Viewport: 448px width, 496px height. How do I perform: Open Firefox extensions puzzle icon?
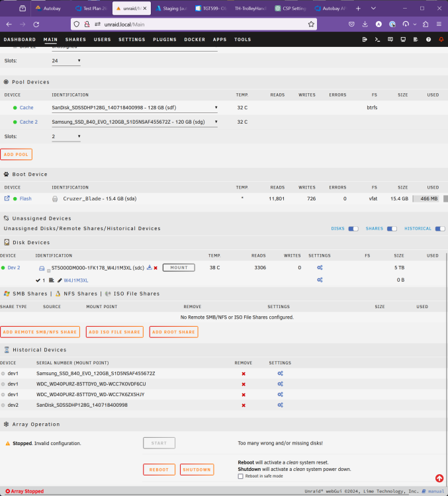[426, 24]
